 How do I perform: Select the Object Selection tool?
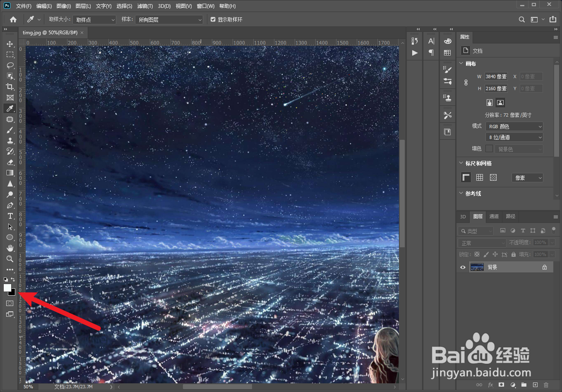[x=10, y=76]
